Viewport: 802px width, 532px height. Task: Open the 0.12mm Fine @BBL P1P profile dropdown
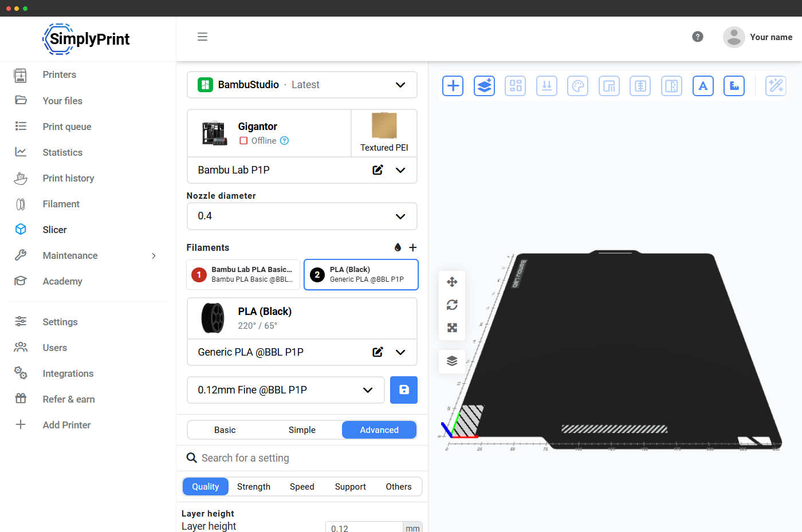pyautogui.click(x=286, y=390)
